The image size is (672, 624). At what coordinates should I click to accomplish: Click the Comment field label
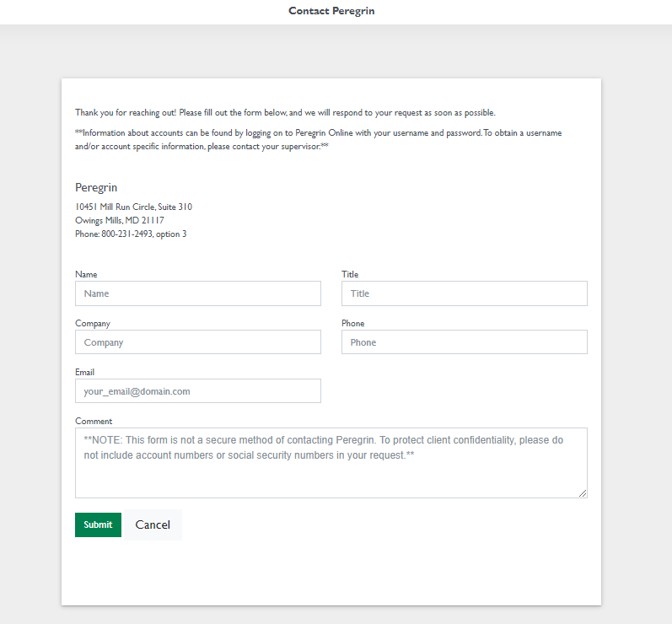pos(94,421)
